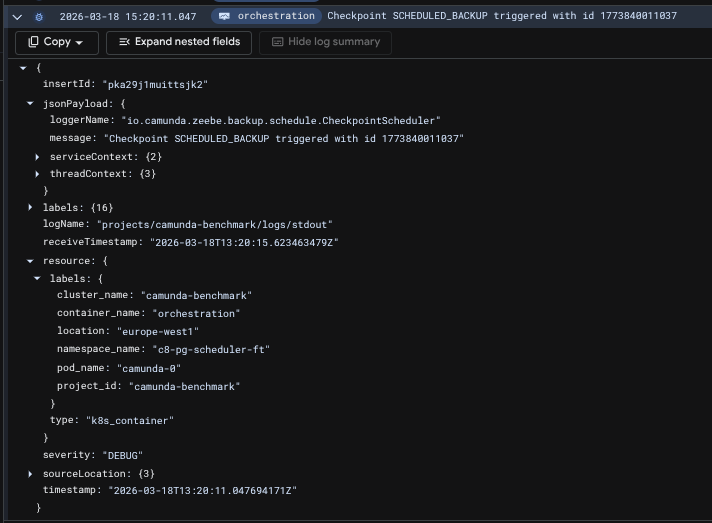Collapse the root JSON object
Screen dimensions: 712x523
pos(23,67)
